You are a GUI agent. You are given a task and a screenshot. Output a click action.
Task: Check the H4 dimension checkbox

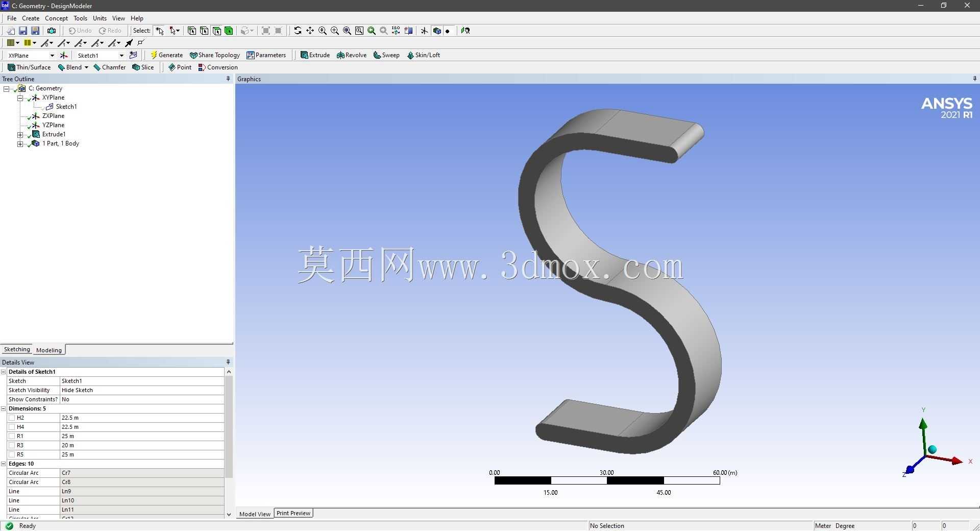coord(12,427)
